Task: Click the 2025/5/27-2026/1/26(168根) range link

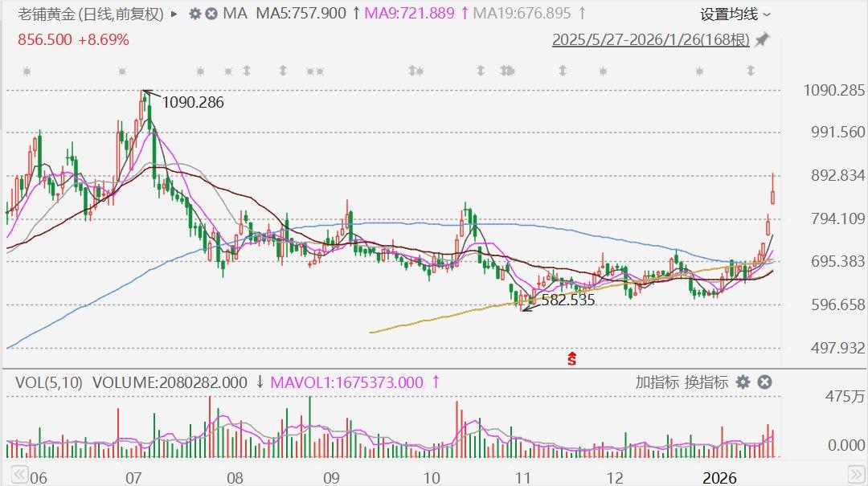Action: [x=651, y=39]
